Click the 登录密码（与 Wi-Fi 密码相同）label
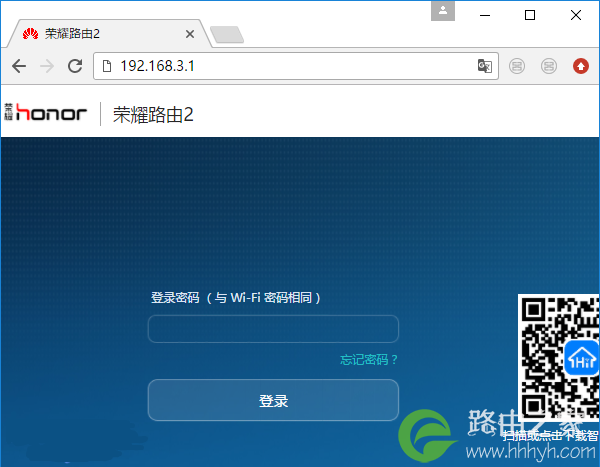 pyautogui.click(x=236, y=297)
